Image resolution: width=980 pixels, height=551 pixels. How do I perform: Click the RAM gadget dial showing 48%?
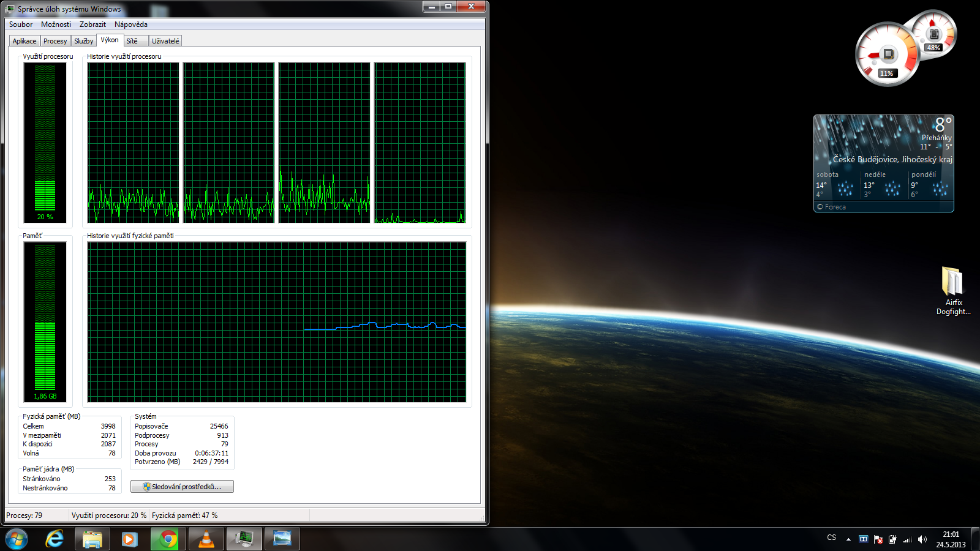pyautogui.click(x=933, y=34)
